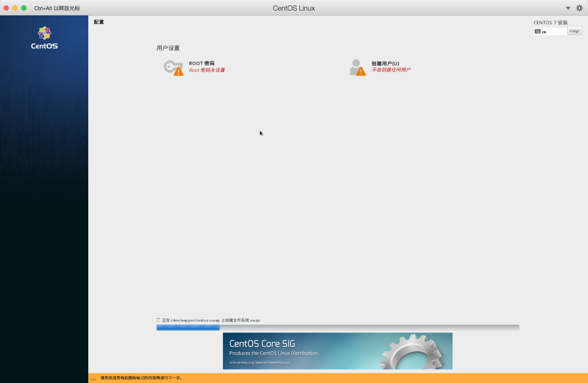This screenshot has width=588, height=383.
Task: Click the warning triangle in the bottom bar
Action: (93, 378)
